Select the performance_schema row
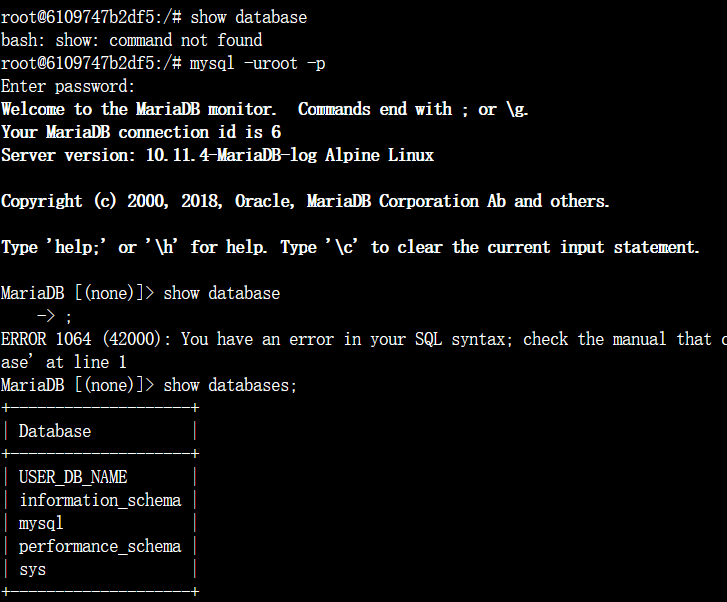Viewport: 727px width, 602px height. 100,546
